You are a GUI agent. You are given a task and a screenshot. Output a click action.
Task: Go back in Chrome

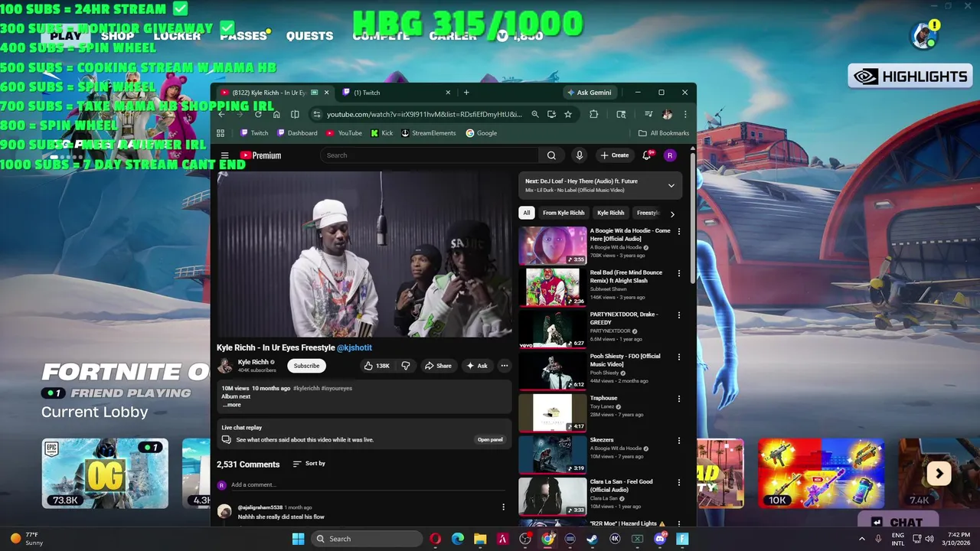(221, 114)
